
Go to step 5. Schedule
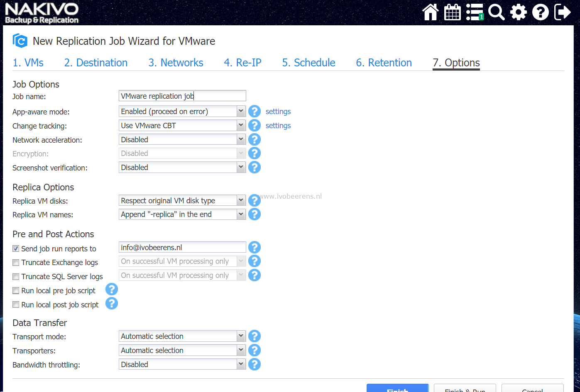tap(309, 63)
